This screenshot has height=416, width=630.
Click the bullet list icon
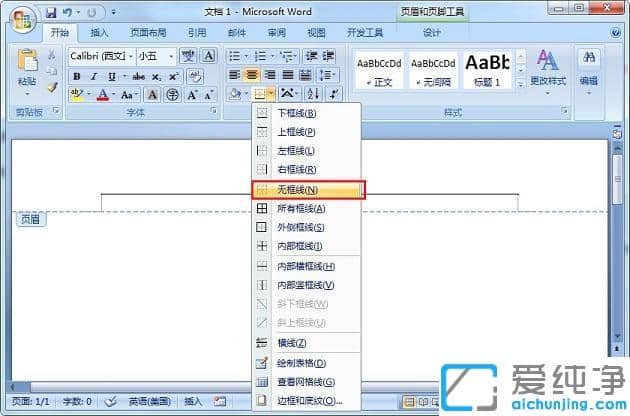[234, 56]
